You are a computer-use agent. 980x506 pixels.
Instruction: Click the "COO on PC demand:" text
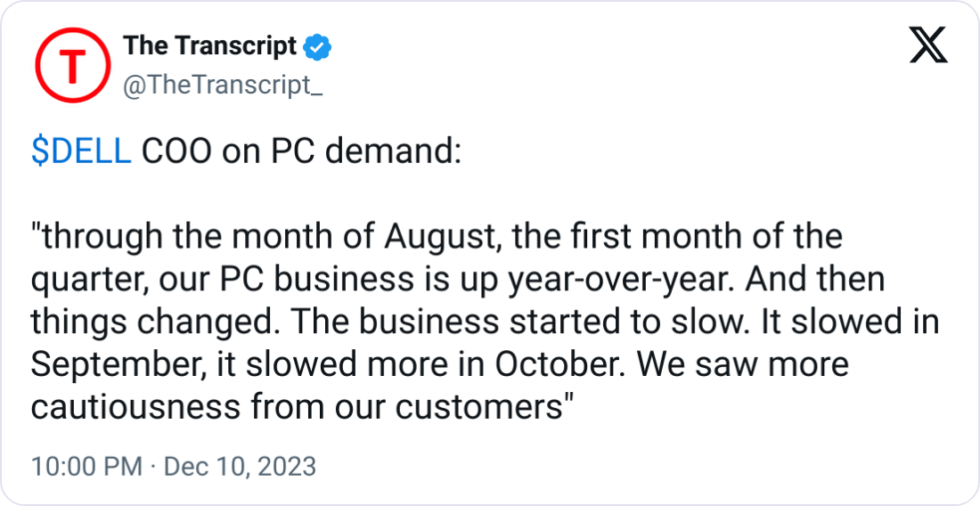(x=301, y=152)
